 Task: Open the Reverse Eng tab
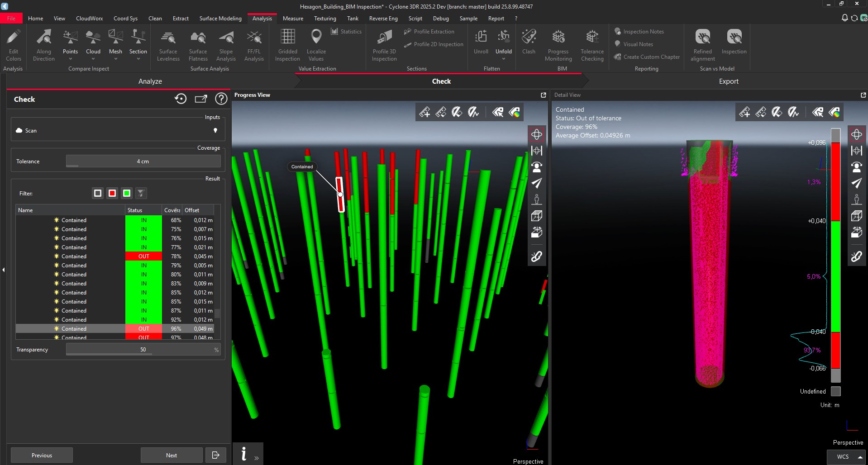point(383,18)
